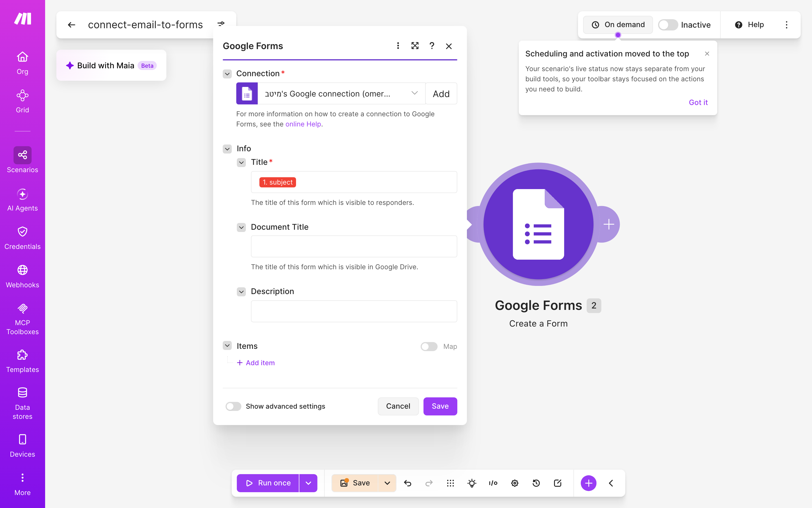
Task: Open the Google Forms dialog three-dot menu
Action: pos(398,46)
